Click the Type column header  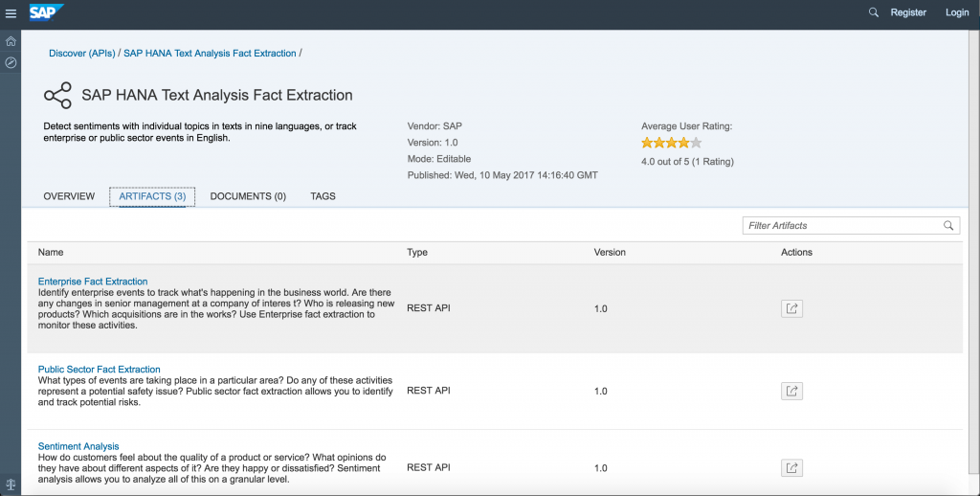pyautogui.click(x=417, y=252)
